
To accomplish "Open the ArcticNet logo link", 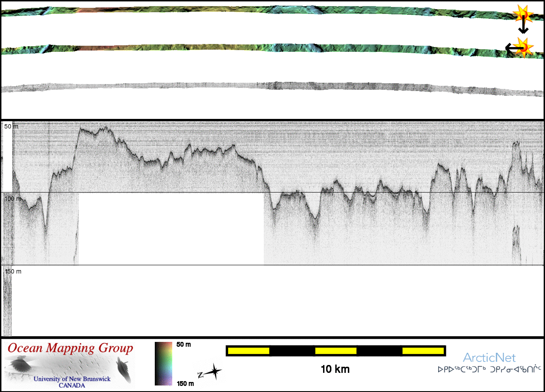I will [489, 358].
